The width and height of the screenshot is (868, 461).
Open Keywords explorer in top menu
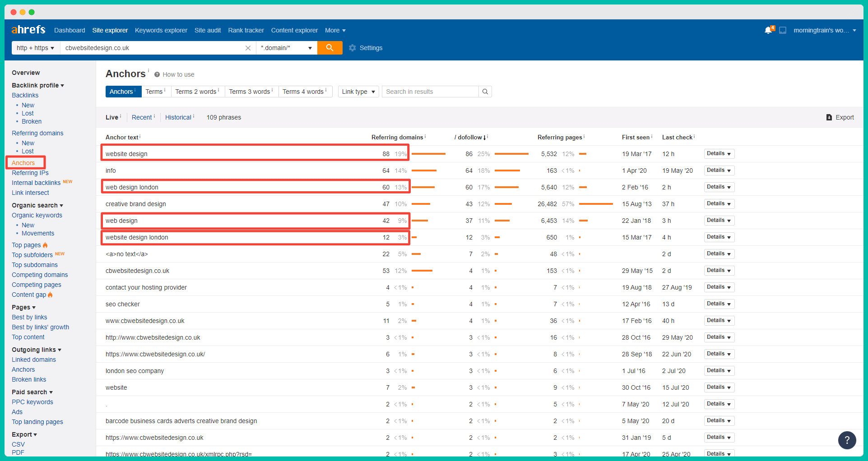(x=161, y=30)
